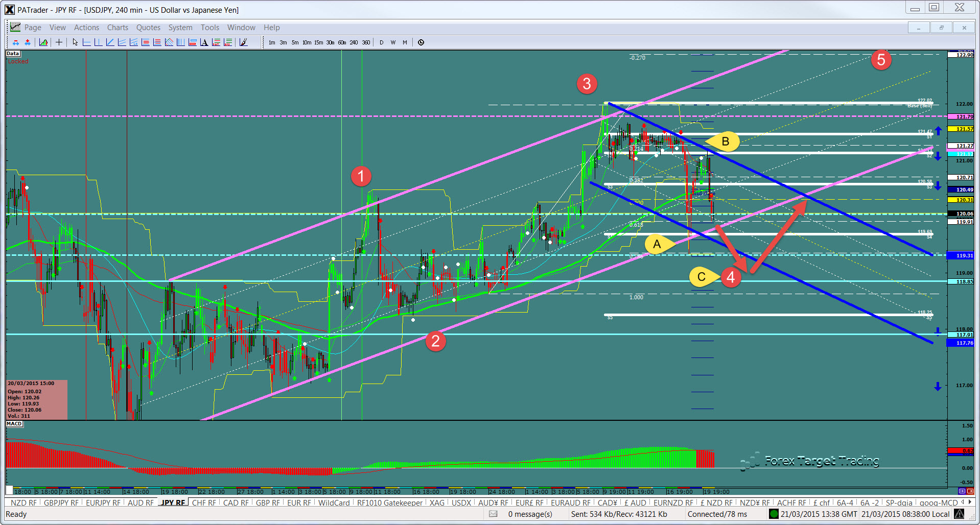Switch chart to 3m timeframe
The image size is (980, 525).
coord(283,42)
